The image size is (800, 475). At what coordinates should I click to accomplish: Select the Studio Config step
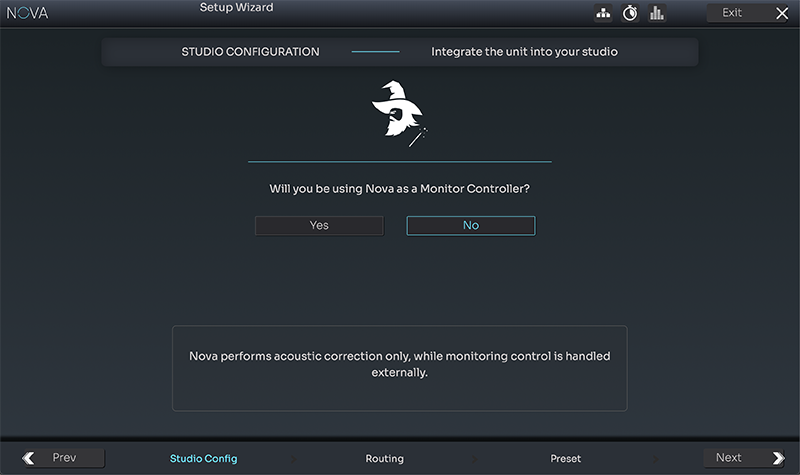pos(204,459)
